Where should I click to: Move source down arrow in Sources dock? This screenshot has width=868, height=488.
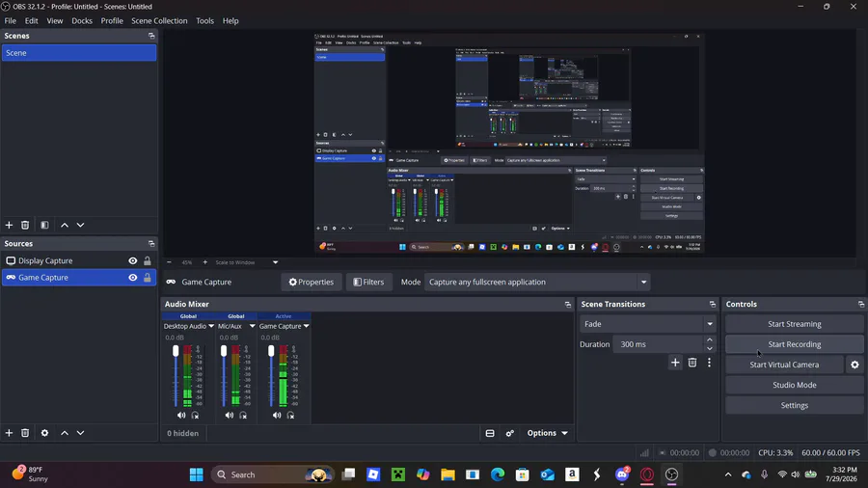80,433
